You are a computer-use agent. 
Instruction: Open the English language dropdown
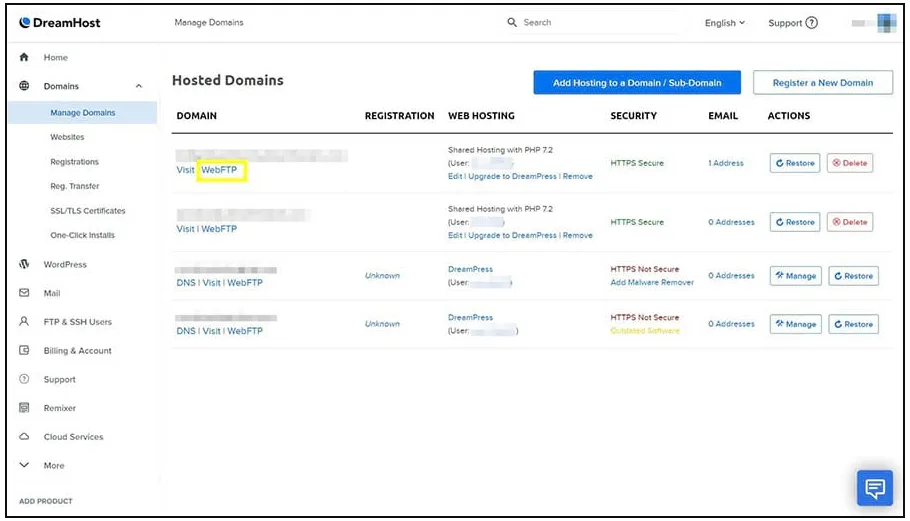724,23
